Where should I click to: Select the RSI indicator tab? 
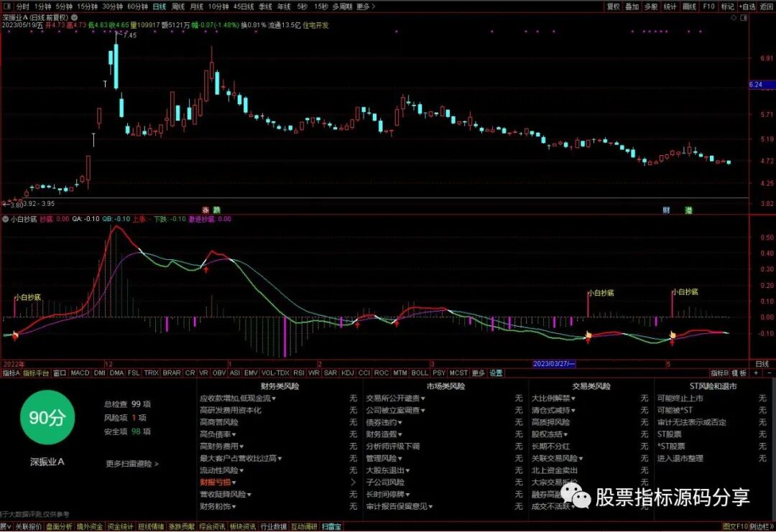point(298,373)
